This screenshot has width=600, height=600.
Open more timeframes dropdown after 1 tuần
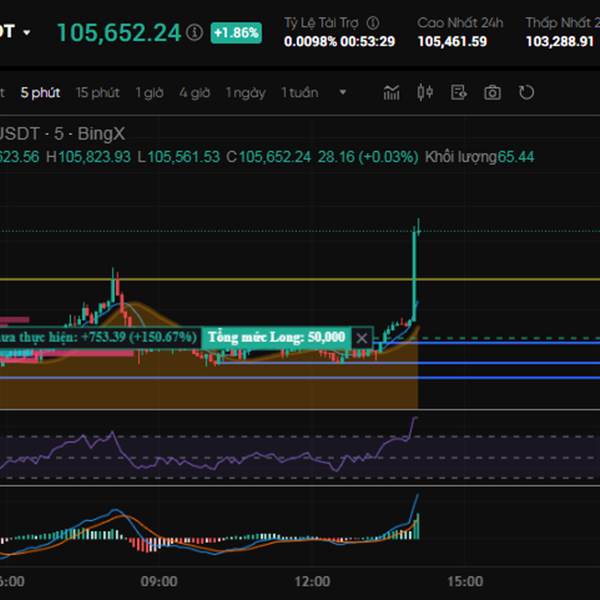pos(343,92)
